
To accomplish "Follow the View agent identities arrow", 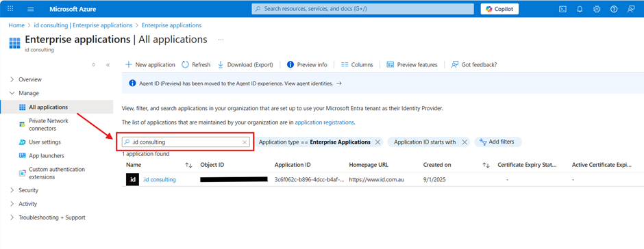I will point(339,83).
